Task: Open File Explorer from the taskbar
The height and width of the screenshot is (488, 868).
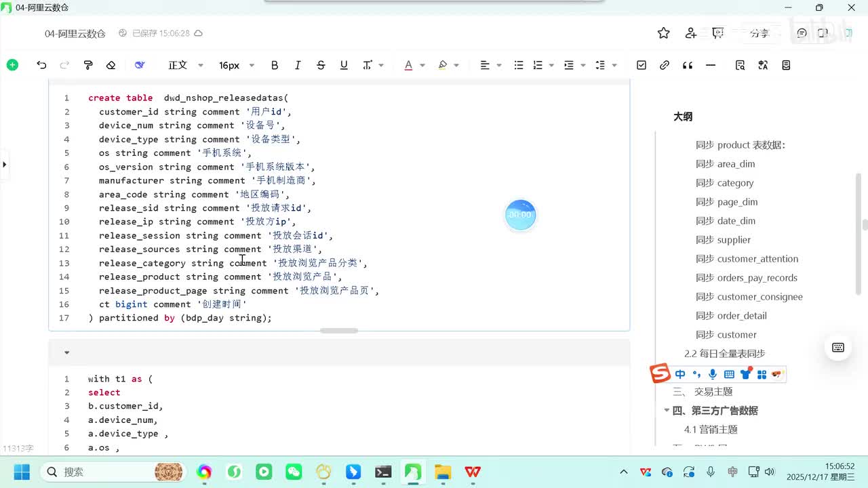Action: pos(443,472)
